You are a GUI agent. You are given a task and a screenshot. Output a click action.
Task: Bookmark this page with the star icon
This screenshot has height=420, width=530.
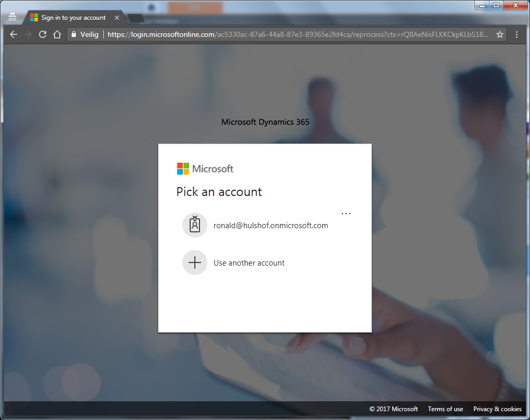click(x=500, y=34)
